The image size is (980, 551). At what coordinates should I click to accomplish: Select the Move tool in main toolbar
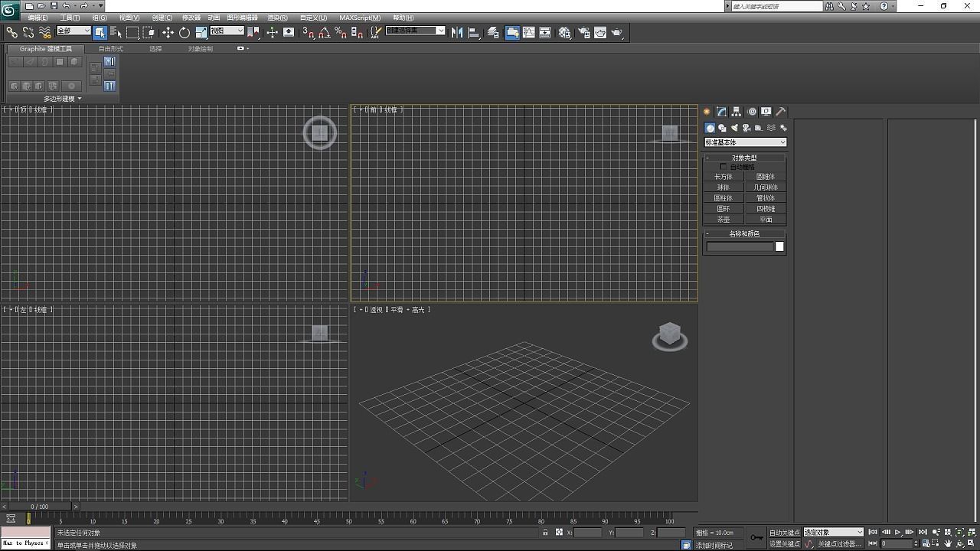[168, 32]
